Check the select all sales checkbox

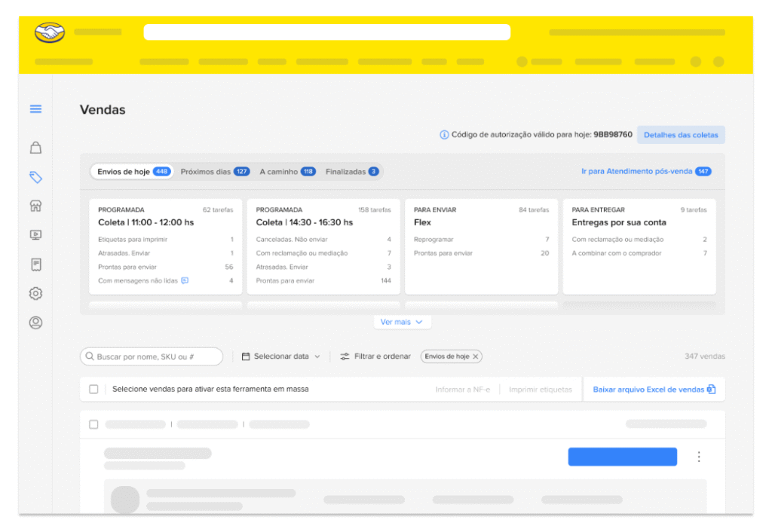click(93, 390)
